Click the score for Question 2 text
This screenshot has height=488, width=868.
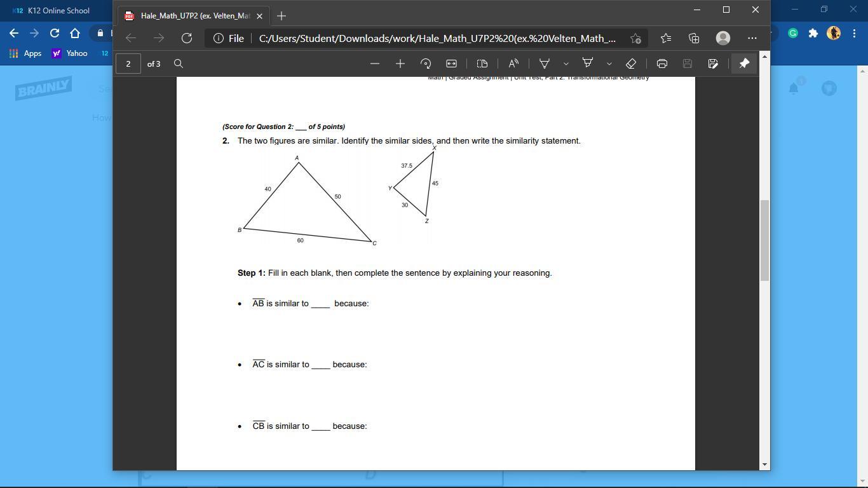point(283,127)
